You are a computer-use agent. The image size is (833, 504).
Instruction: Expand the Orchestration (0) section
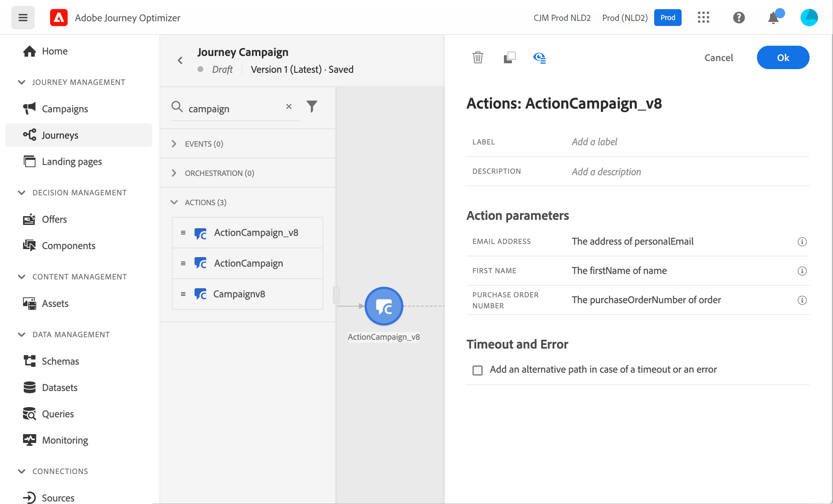(x=174, y=173)
